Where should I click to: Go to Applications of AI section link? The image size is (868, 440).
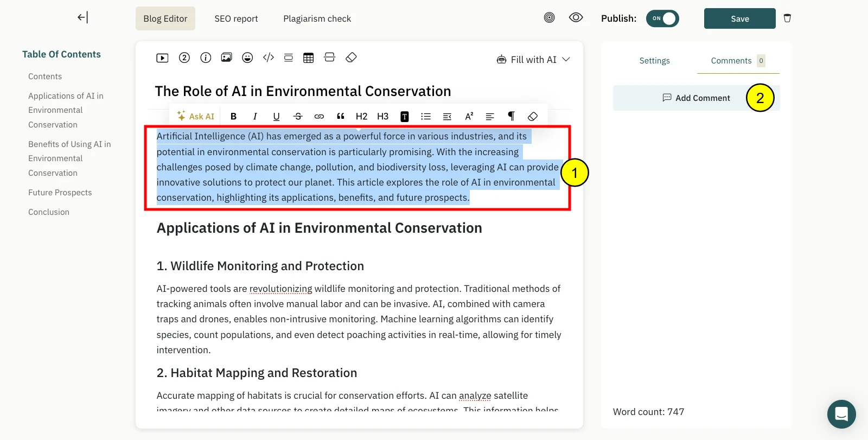tap(66, 110)
